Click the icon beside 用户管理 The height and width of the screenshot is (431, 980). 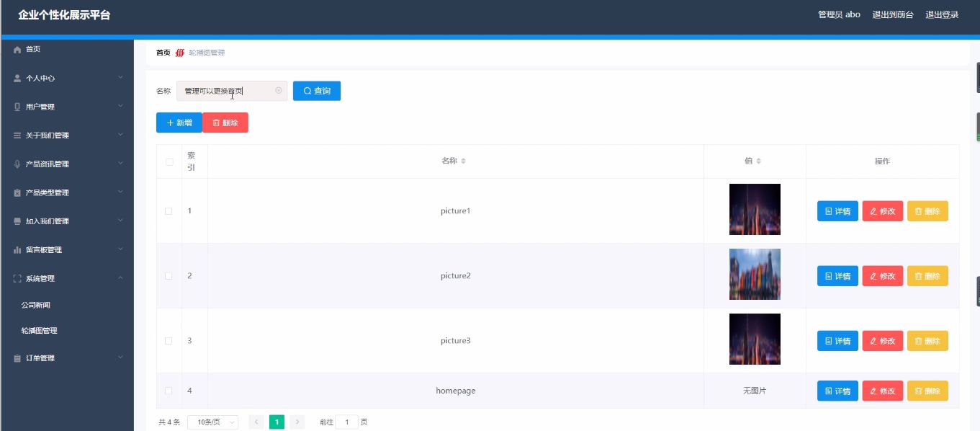click(17, 107)
